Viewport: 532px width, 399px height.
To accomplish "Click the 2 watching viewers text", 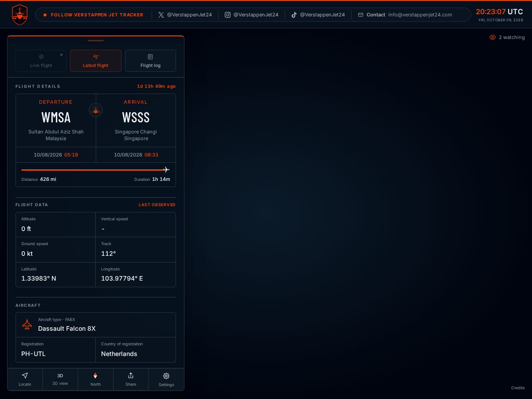I will coord(512,37).
